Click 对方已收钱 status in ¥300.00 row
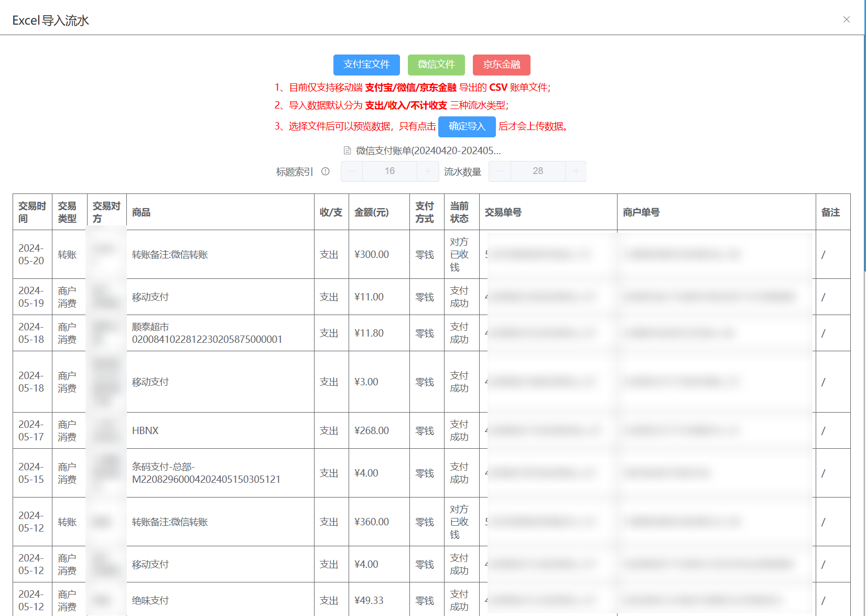 pos(462,254)
